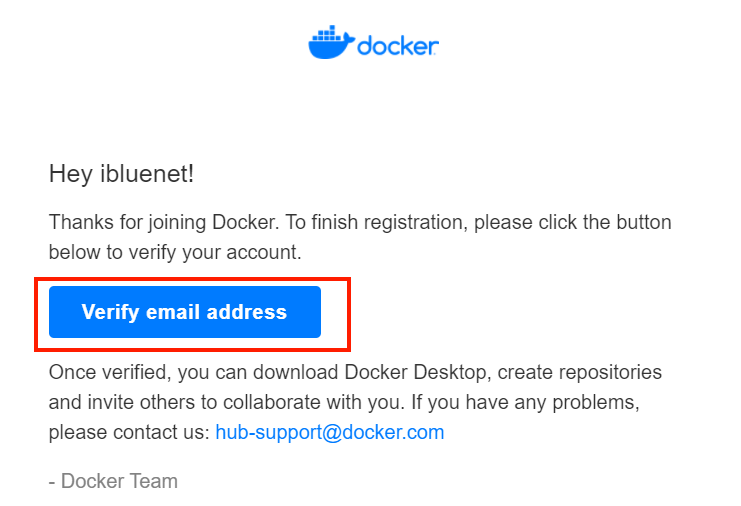This screenshot has height=506, width=741.
Task: Click the whale's tail in Docker logo
Action: coord(348,40)
